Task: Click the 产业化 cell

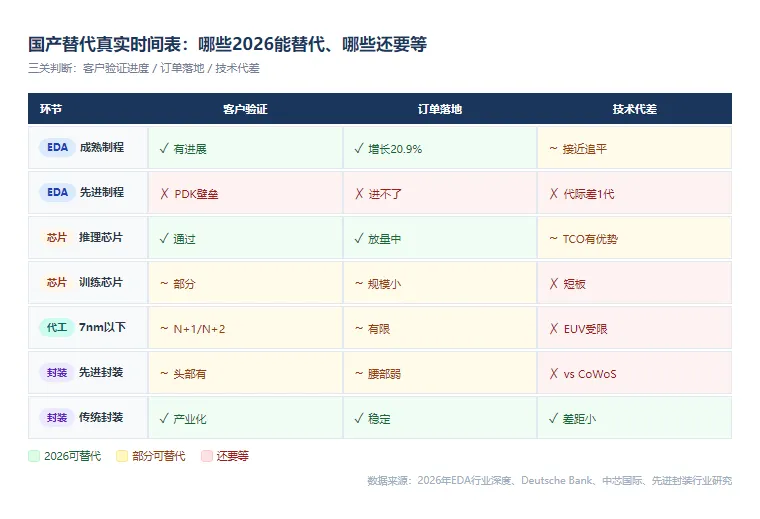Action: click(x=245, y=419)
